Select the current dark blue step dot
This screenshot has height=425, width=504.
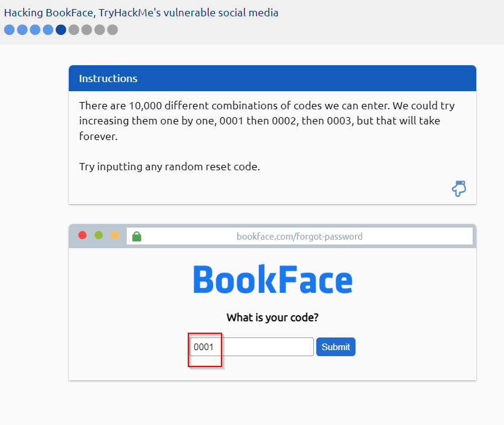pyautogui.click(x=61, y=30)
